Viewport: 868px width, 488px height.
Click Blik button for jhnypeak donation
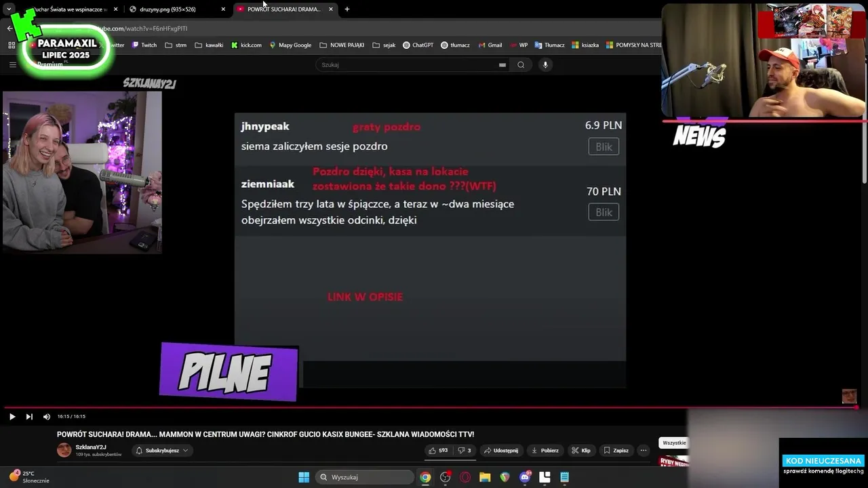click(604, 147)
